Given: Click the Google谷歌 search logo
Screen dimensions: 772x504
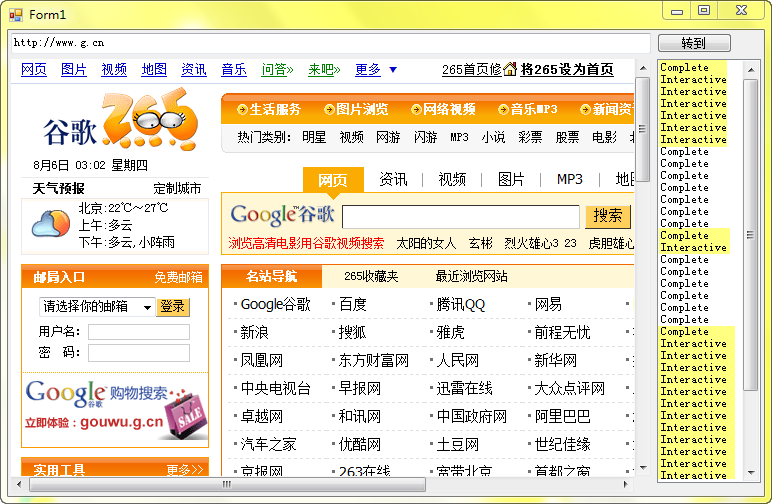Looking at the screenshot, I should [282, 215].
